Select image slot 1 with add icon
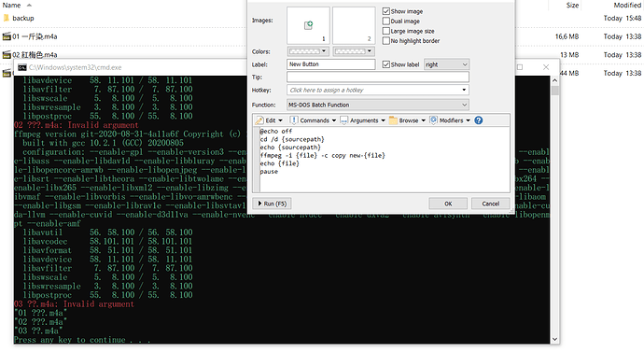The width and height of the screenshot is (644, 352). coord(308,25)
